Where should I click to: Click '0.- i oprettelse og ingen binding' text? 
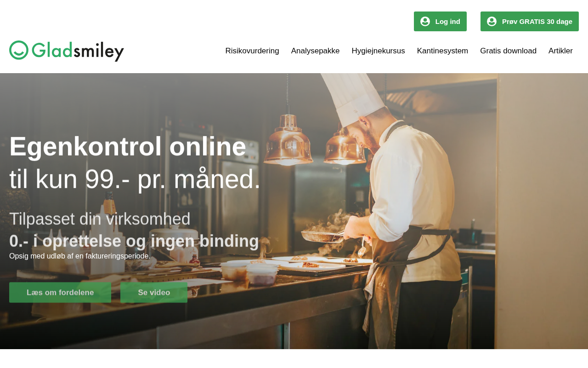[x=134, y=241]
